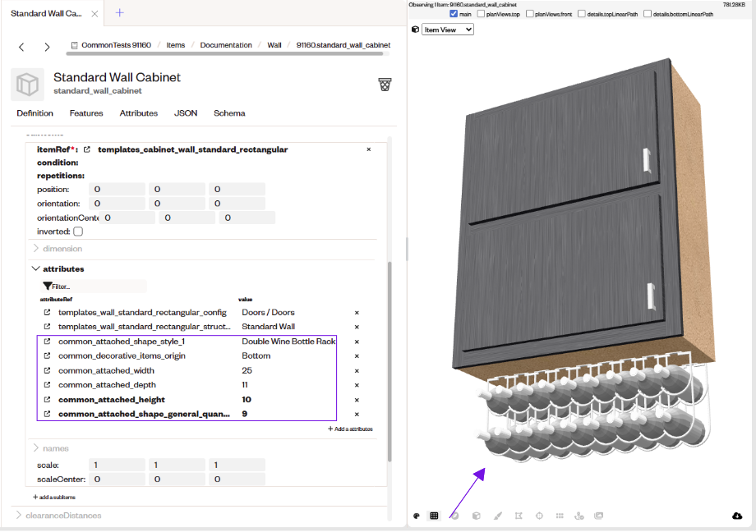This screenshot has height=532, width=756.
Task: Remove the templates_wall_standard_rectangular_config attribute
Action: tap(357, 313)
